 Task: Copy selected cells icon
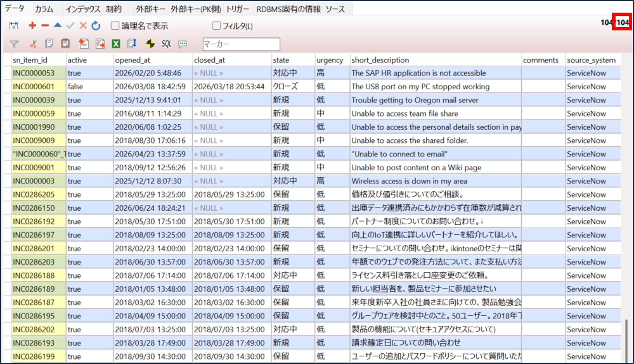49,43
